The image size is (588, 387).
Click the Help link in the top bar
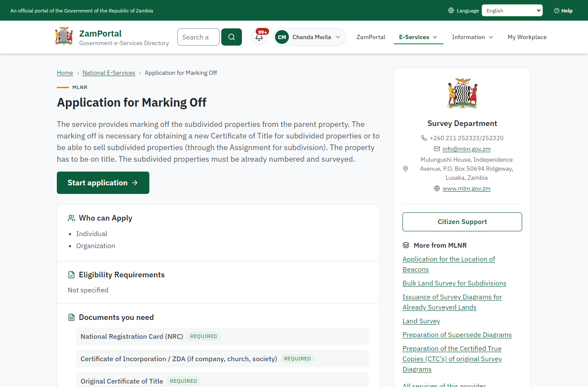pyautogui.click(x=563, y=11)
